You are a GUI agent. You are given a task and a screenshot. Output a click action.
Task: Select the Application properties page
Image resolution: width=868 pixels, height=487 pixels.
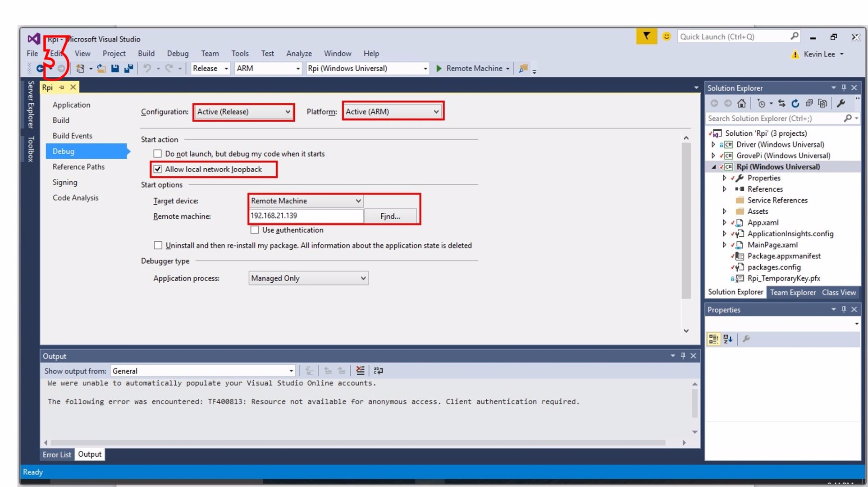click(x=71, y=105)
